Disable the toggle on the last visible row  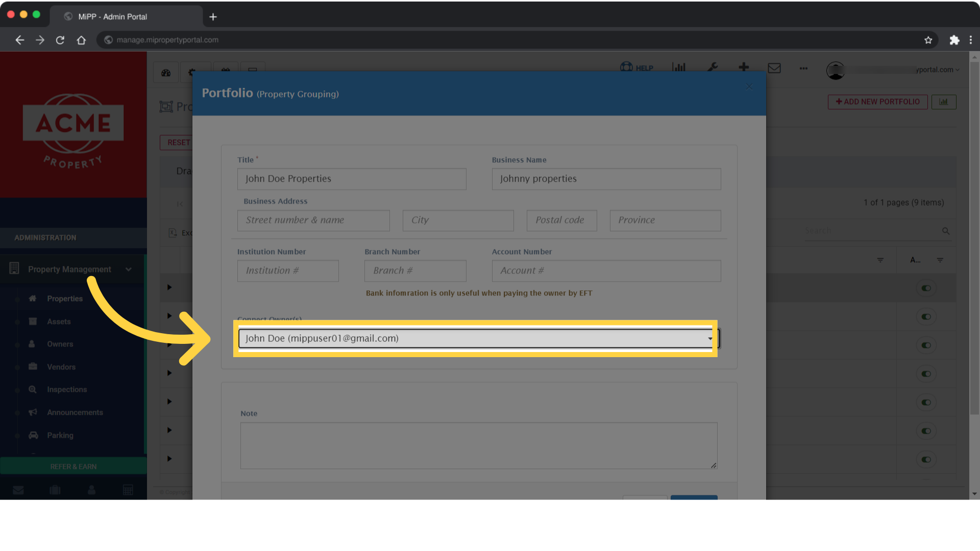pos(926,459)
